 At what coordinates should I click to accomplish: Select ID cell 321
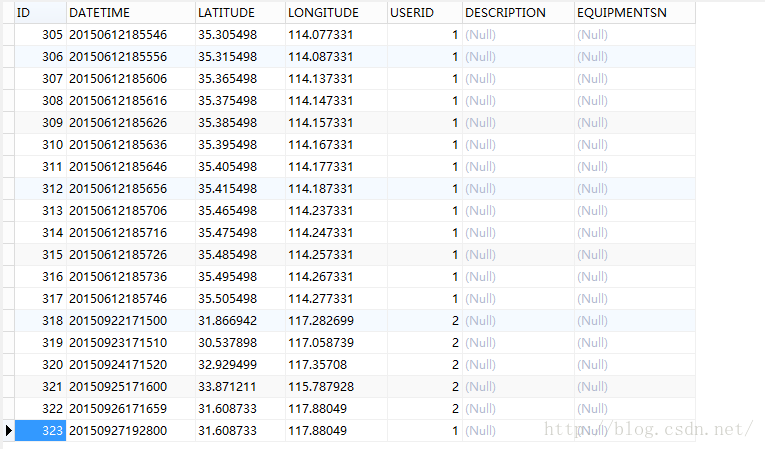coord(40,386)
